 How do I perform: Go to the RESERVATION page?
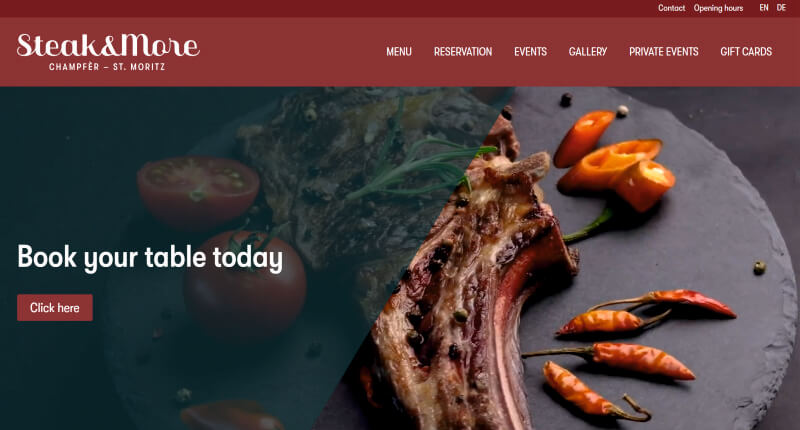point(463,52)
